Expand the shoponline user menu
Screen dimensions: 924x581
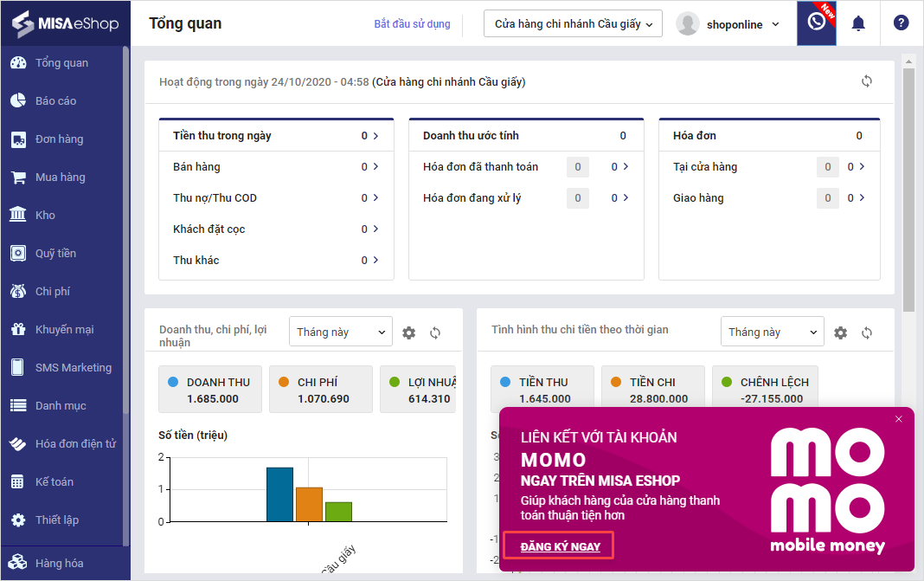(x=727, y=24)
